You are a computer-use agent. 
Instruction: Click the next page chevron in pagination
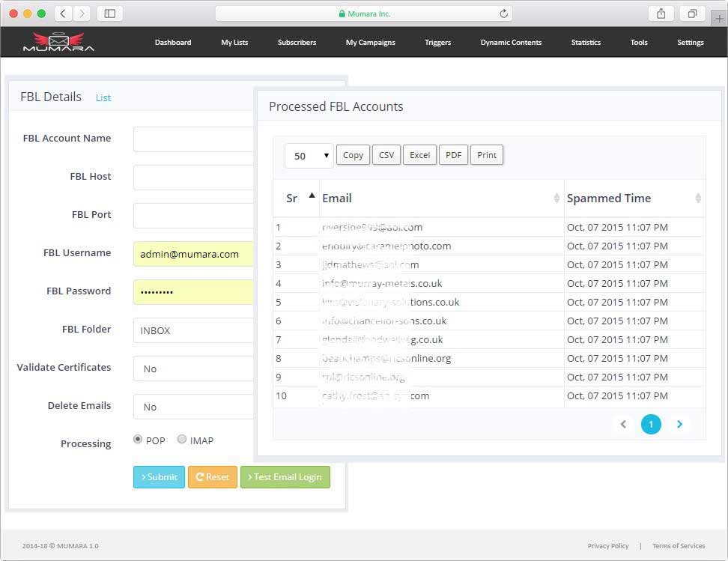pos(679,424)
